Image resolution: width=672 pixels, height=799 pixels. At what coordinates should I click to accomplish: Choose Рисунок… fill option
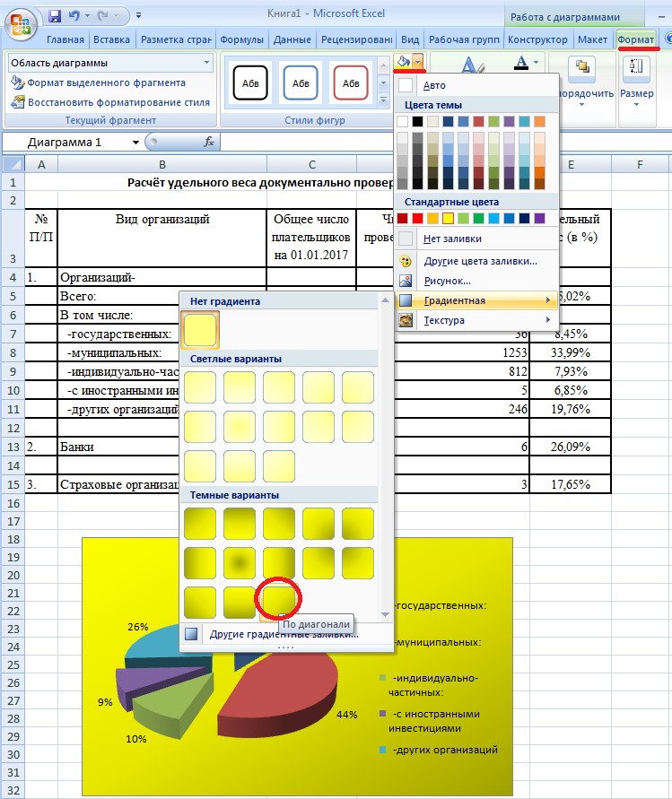pyautogui.click(x=476, y=281)
